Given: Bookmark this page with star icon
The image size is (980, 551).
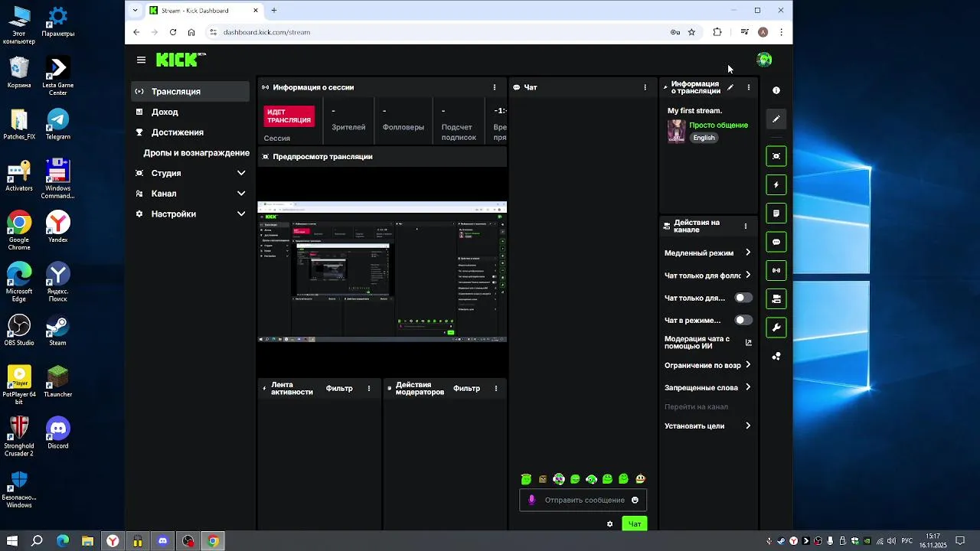Looking at the screenshot, I should pos(691,32).
